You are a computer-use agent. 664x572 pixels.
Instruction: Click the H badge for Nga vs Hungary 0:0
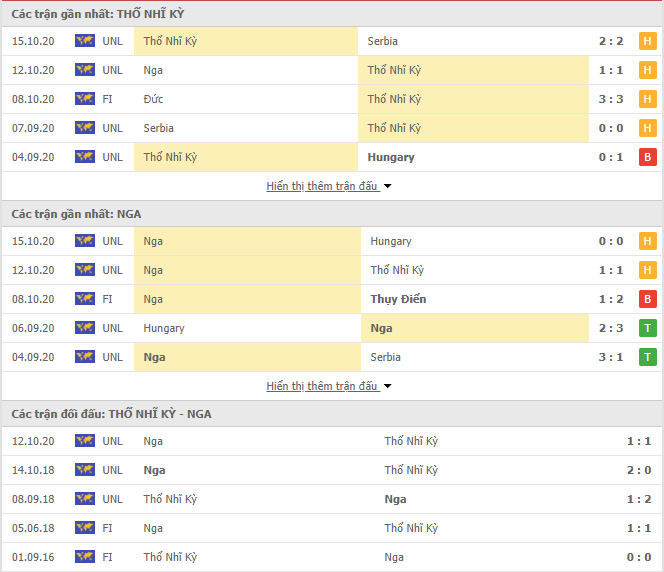tap(647, 241)
